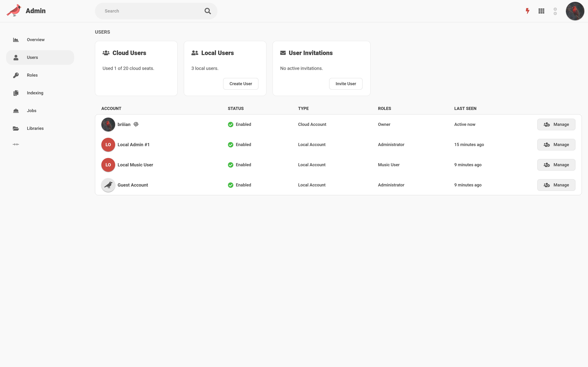The image size is (588, 367).
Task: Click the fingerprint icon beside briian
Action: pos(136,124)
